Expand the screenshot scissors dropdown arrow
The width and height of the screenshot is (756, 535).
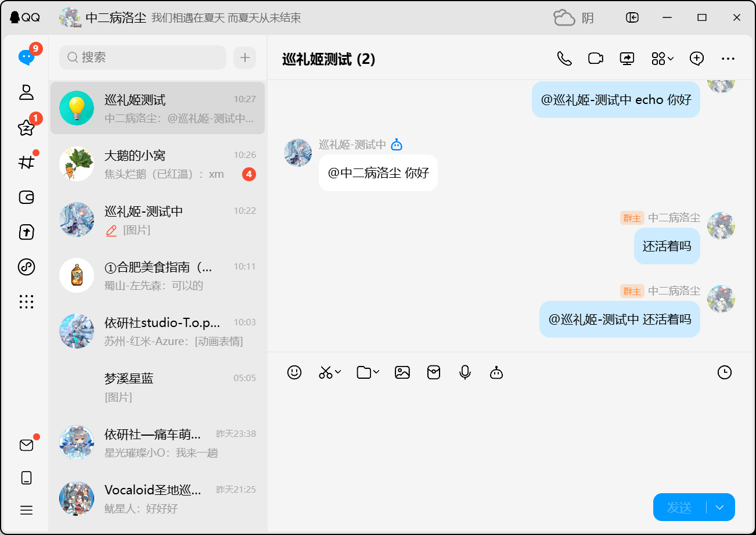(x=338, y=372)
